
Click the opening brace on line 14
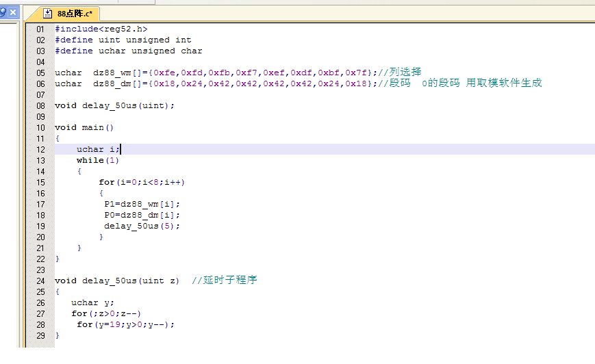[x=79, y=171]
